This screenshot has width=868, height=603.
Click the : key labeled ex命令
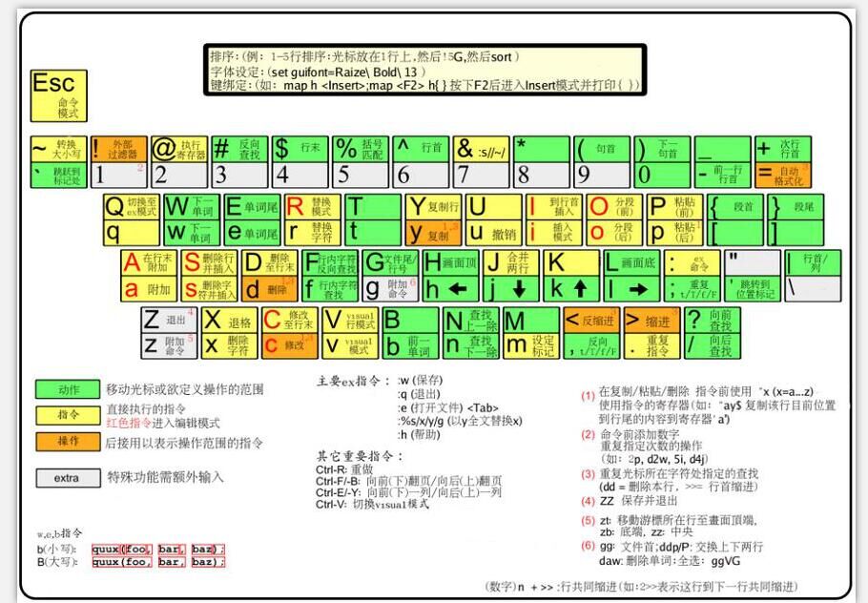point(692,262)
